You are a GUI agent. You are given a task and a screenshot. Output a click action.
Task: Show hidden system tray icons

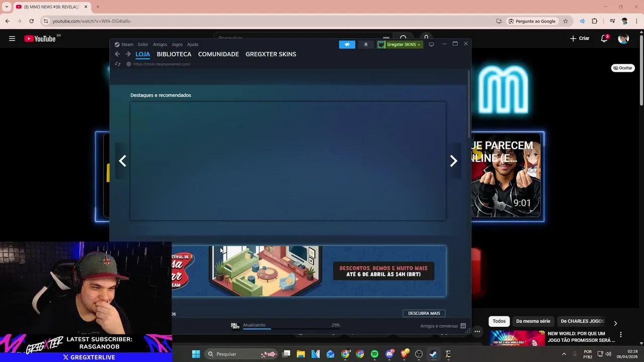point(563,354)
